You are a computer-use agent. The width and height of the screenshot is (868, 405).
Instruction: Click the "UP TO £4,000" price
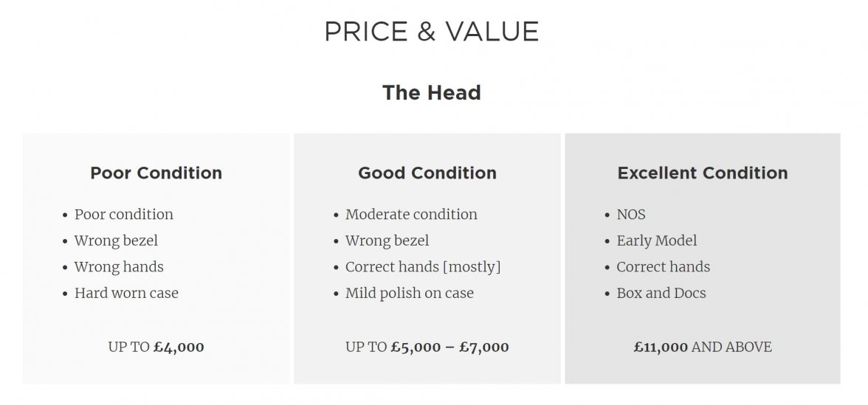156,347
